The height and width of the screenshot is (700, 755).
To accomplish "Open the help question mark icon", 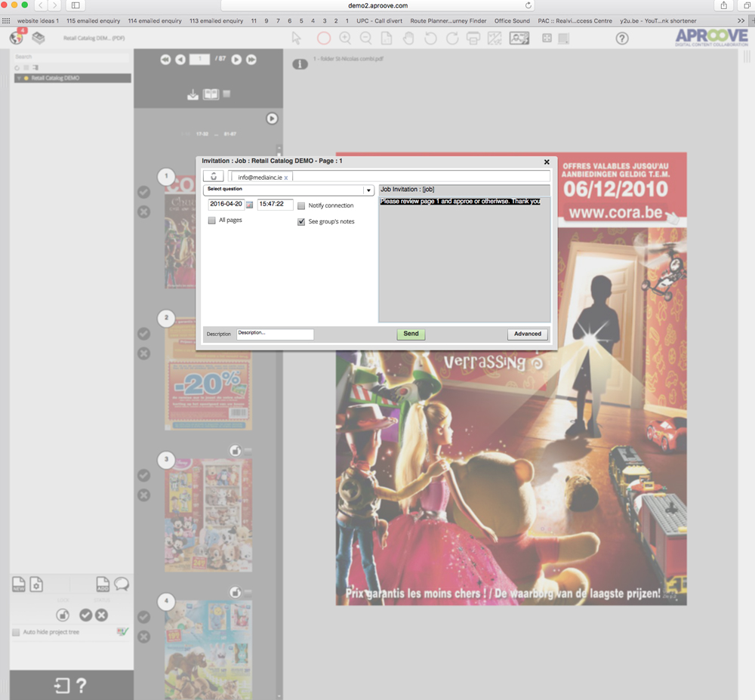I will pyautogui.click(x=621, y=39).
